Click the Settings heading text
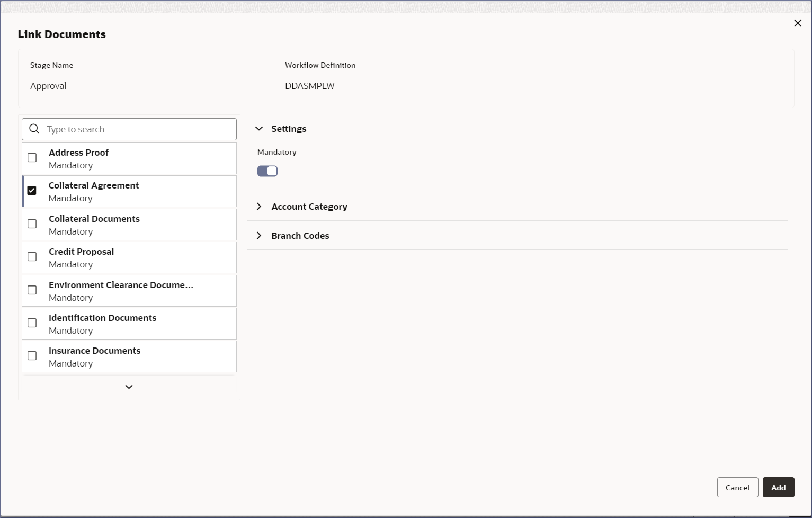Screen dimensions: 812x518 pos(289,129)
